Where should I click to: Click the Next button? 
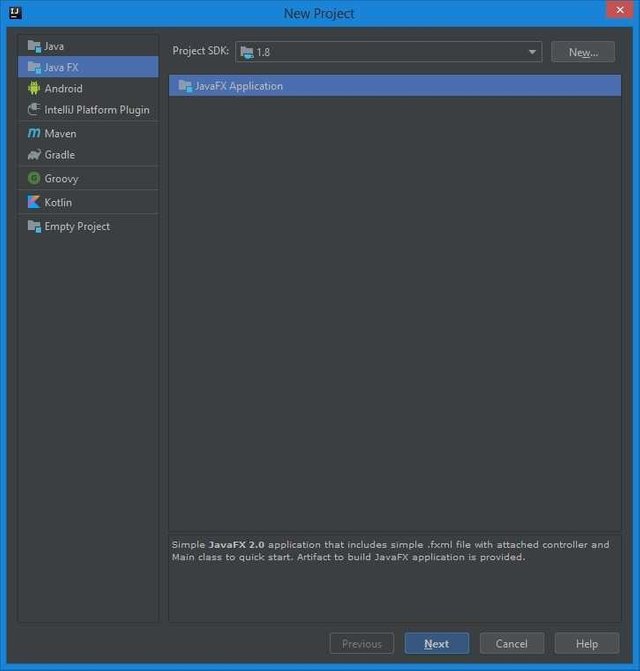(436, 643)
